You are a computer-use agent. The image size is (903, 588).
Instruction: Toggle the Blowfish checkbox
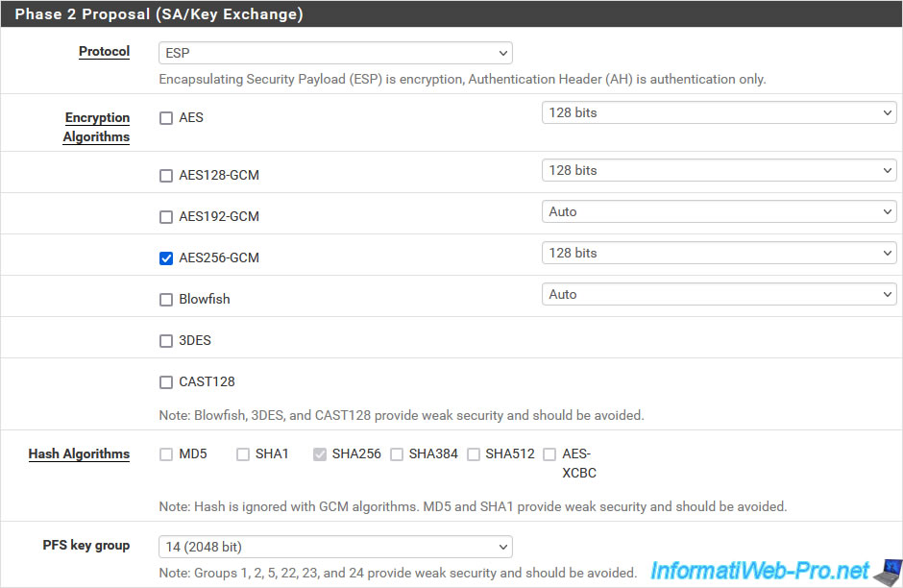(x=166, y=300)
